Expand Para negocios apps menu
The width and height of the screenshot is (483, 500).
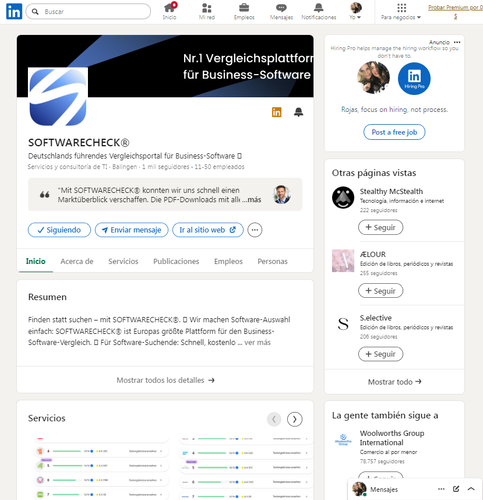[401, 11]
